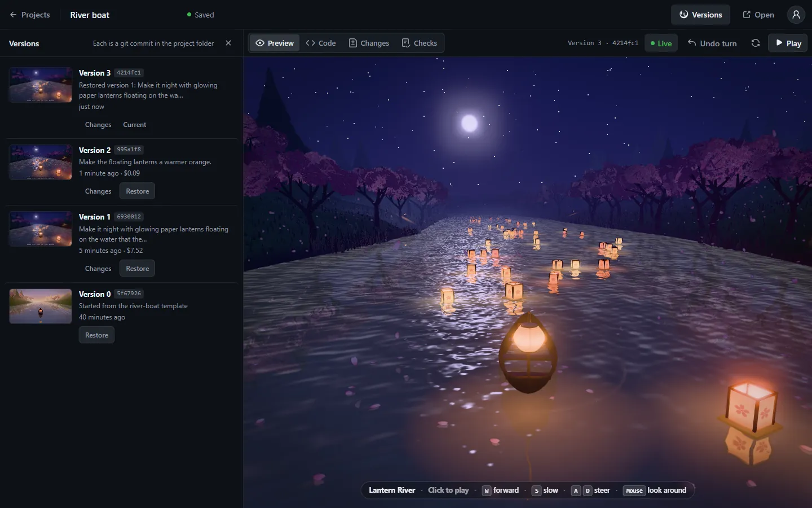Image resolution: width=812 pixels, height=508 pixels.
Task: Switch to the Code tab
Action: [320, 43]
